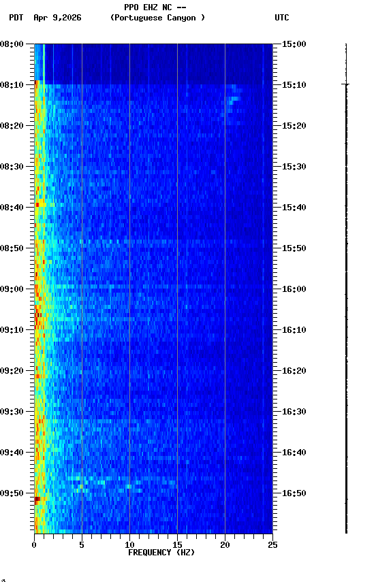Viewport: 376px width, 588px height.
Task: Click the 20 Hz axis tick label
Action: [x=225, y=545]
